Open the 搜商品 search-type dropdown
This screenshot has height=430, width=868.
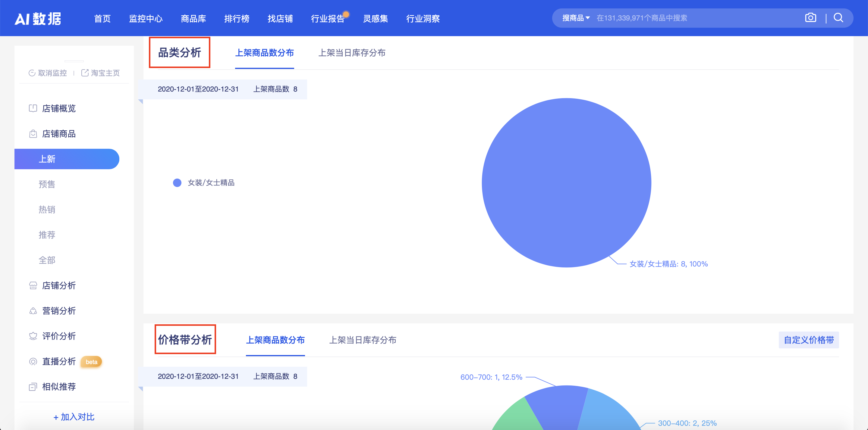[576, 18]
